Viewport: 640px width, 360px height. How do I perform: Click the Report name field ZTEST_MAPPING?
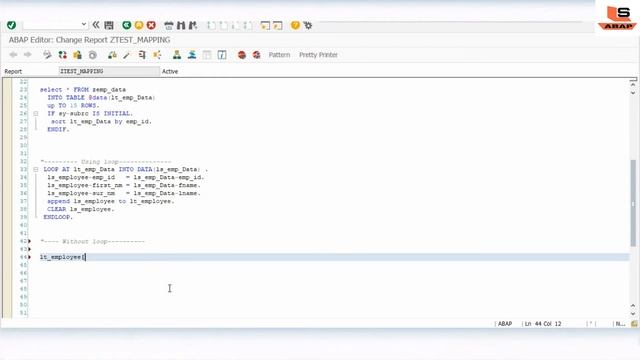[x=109, y=71]
